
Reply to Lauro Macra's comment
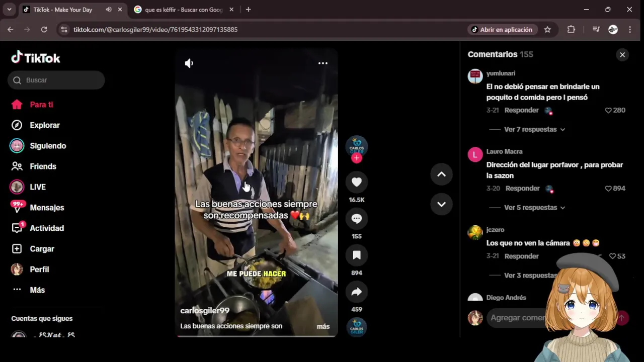(x=522, y=189)
